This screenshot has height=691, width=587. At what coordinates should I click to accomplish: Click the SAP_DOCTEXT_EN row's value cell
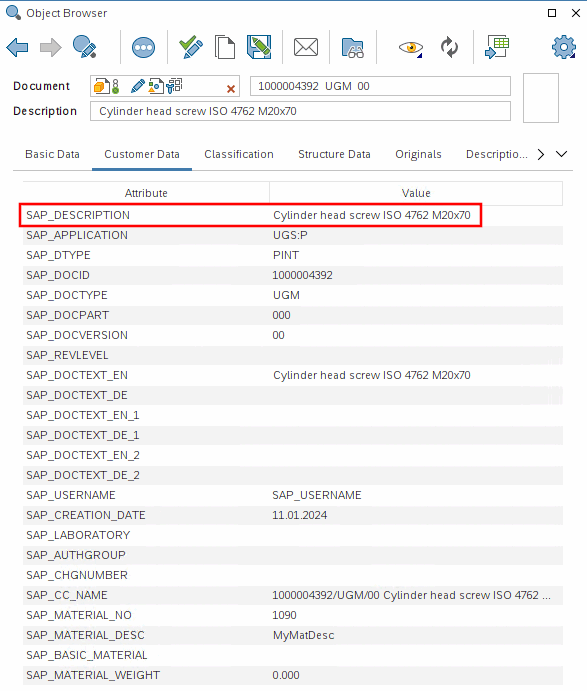point(416,375)
